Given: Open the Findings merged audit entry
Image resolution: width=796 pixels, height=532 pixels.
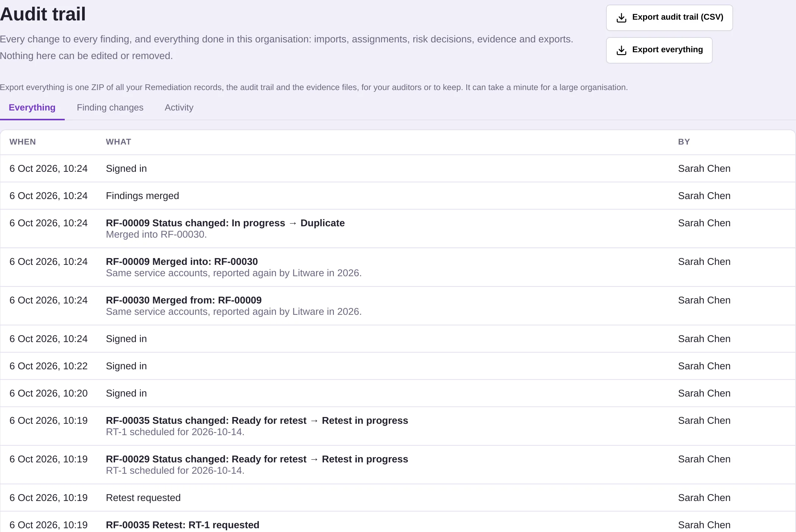Looking at the screenshot, I should click(x=397, y=196).
